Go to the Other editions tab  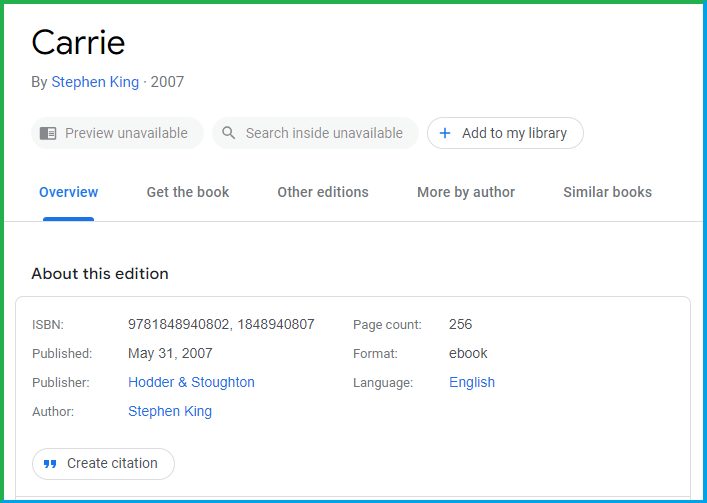click(x=323, y=192)
